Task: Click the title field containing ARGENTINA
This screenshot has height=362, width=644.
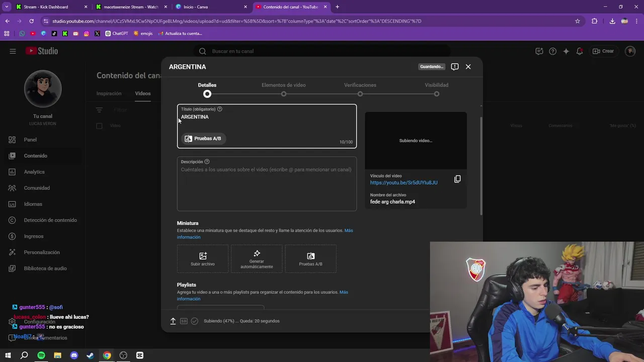Action: click(x=267, y=126)
